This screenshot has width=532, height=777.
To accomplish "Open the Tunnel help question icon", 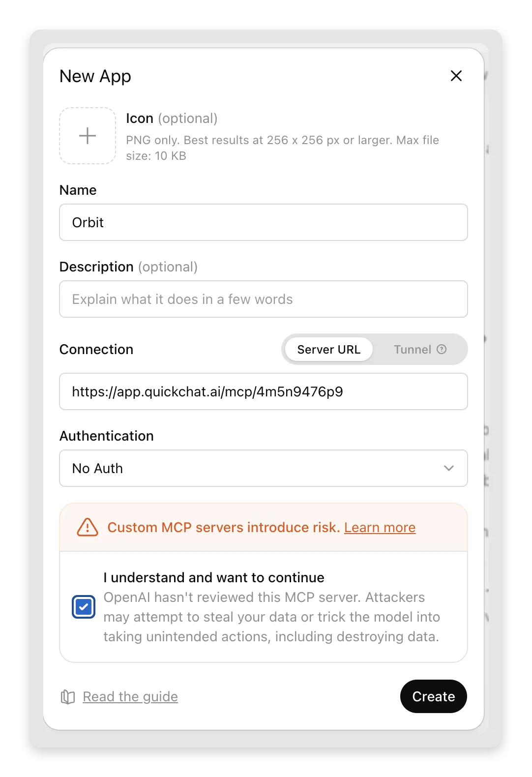I will point(442,349).
